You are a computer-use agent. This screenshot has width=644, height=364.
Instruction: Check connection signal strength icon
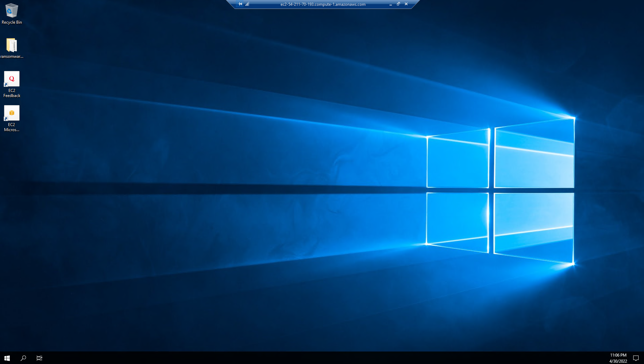coord(247,4)
